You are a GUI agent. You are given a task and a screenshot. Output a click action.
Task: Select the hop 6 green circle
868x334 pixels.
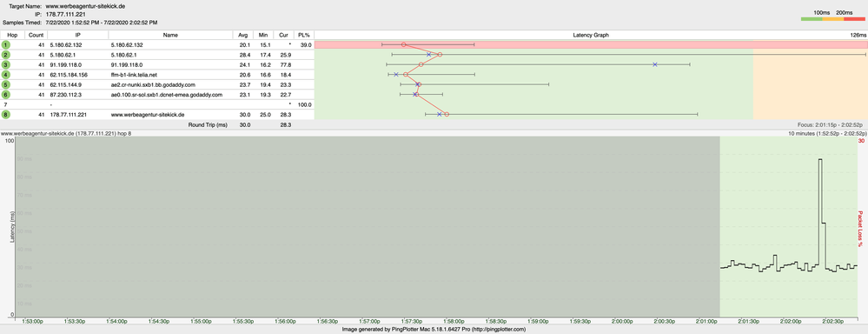pos(5,94)
